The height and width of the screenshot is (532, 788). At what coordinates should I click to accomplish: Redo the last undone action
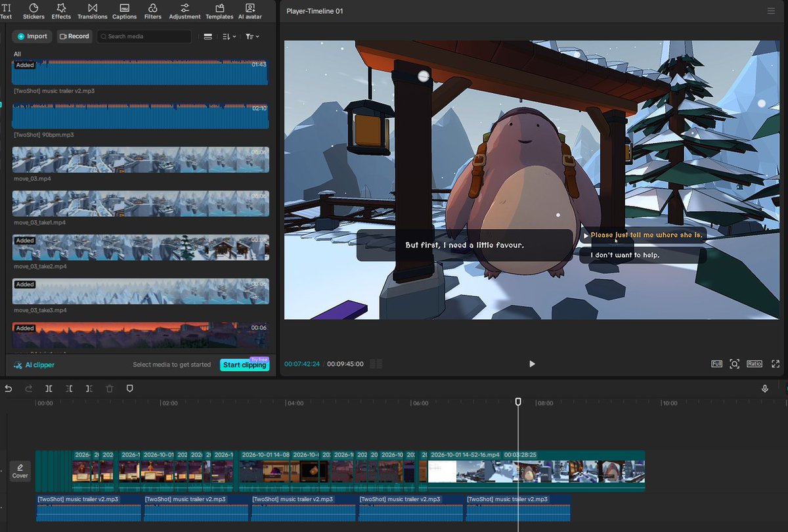tap(29, 389)
